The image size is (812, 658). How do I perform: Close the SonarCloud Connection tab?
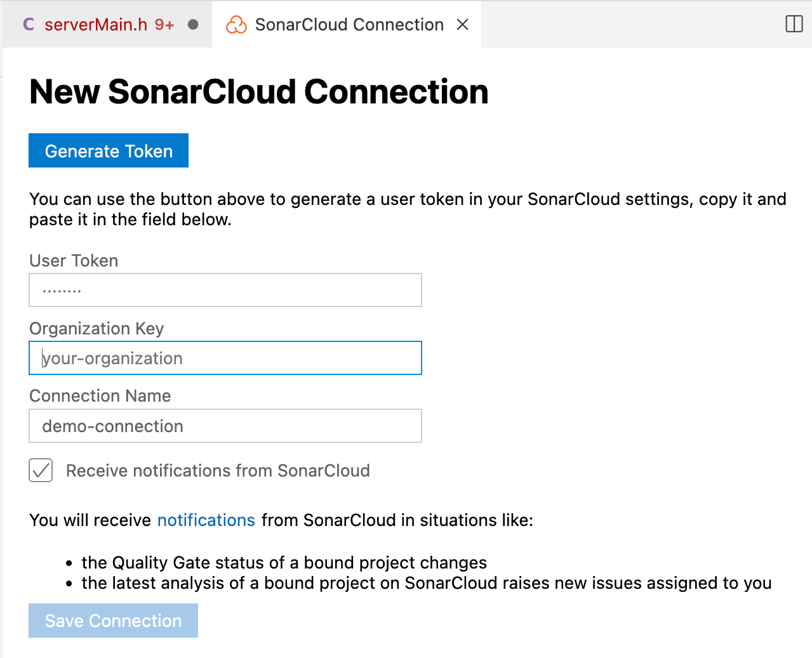(x=463, y=24)
